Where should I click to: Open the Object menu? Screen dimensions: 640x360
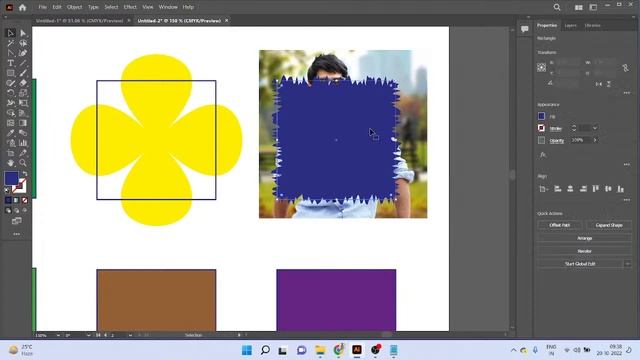coord(74,7)
